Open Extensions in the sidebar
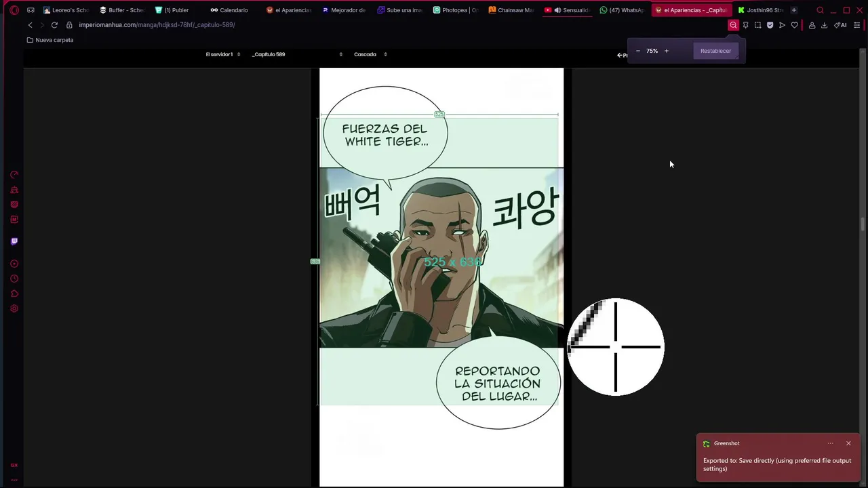This screenshot has width=868, height=488. pyautogui.click(x=14, y=293)
